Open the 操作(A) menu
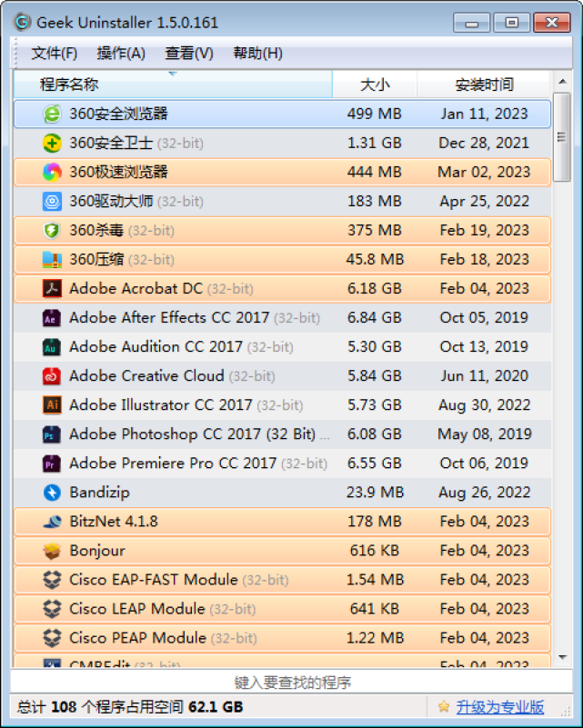Screen dimensions: 583x728 coord(121,54)
